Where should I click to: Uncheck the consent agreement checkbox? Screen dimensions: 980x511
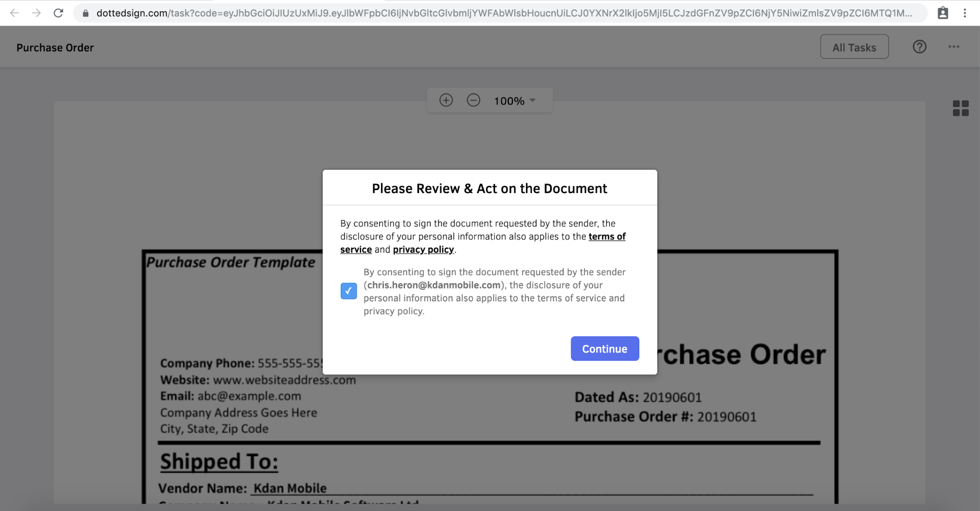349,291
